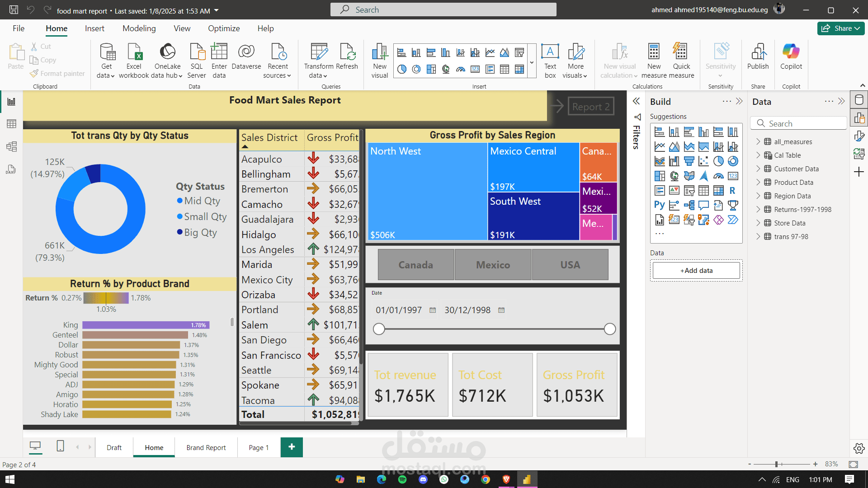The height and width of the screenshot is (488, 868).
Task: Open Windows Start menu
Action: (x=10, y=479)
